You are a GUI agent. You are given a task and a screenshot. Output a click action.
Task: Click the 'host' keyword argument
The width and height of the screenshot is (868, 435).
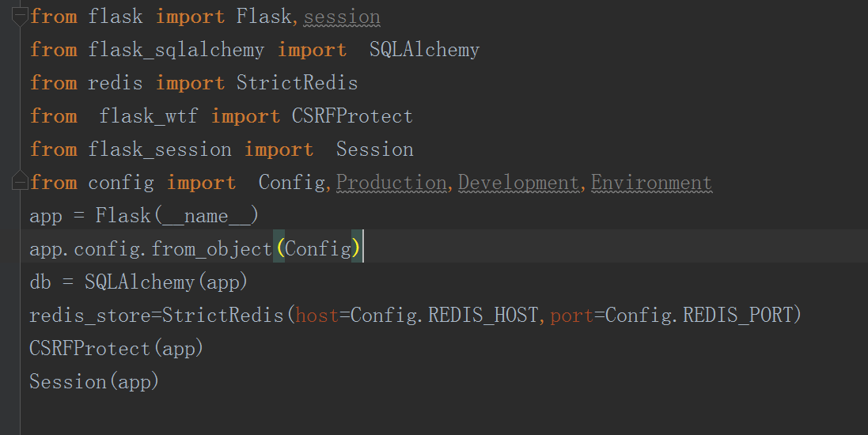pyautogui.click(x=317, y=316)
